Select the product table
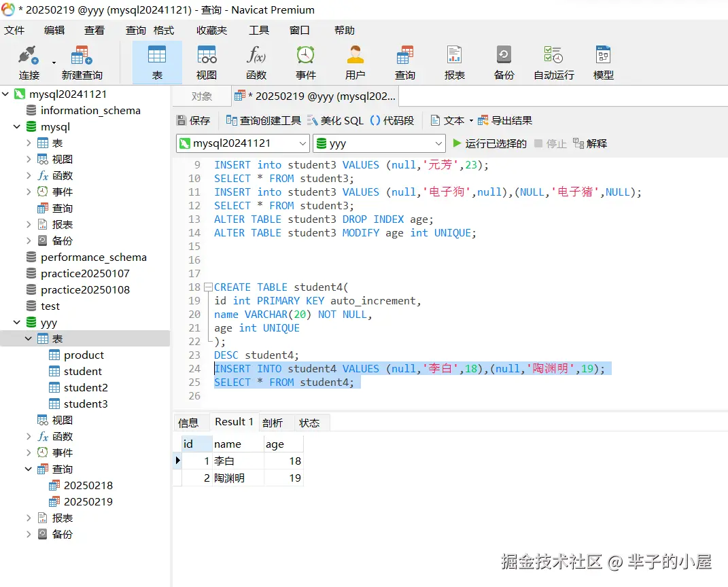 point(84,355)
